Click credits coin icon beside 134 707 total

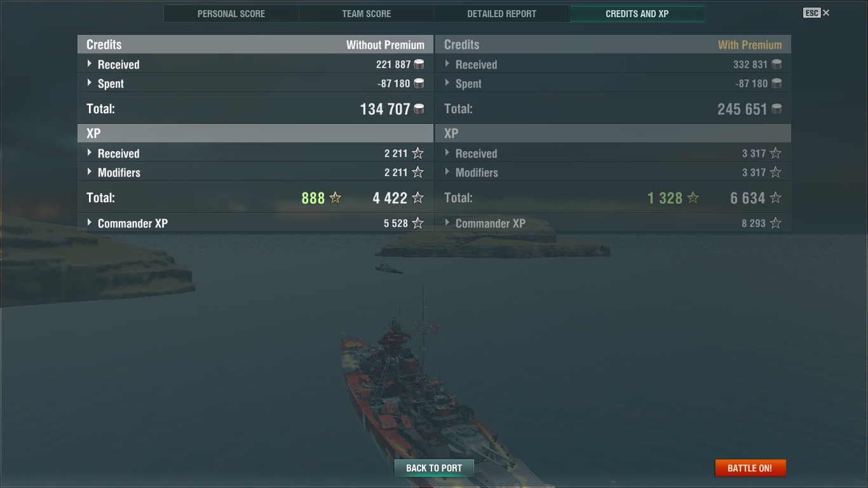pyautogui.click(x=419, y=109)
